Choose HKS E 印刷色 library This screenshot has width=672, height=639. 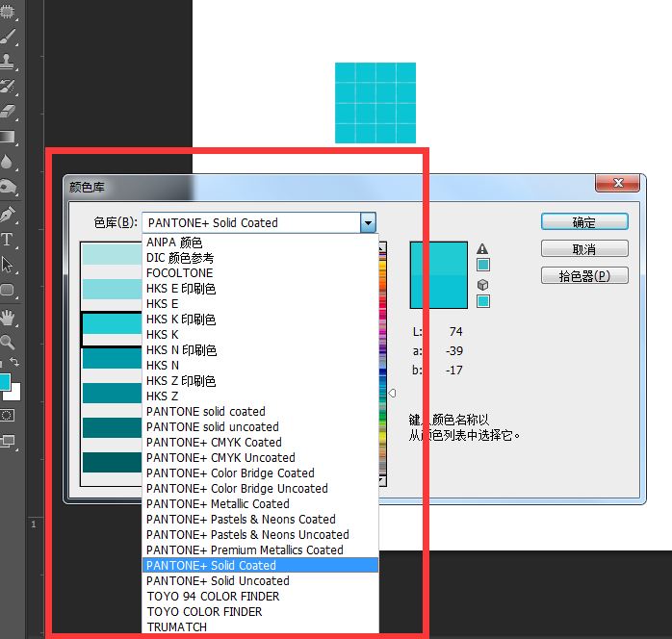point(260,289)
